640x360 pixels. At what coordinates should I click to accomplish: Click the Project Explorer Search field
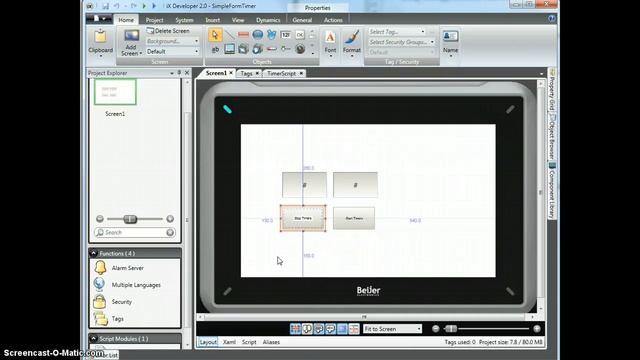(135, 232)
